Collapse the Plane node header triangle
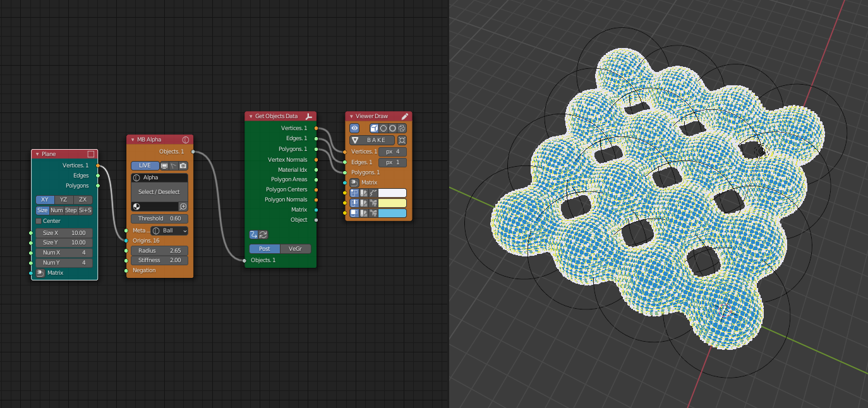 click(x=36, y=153)
